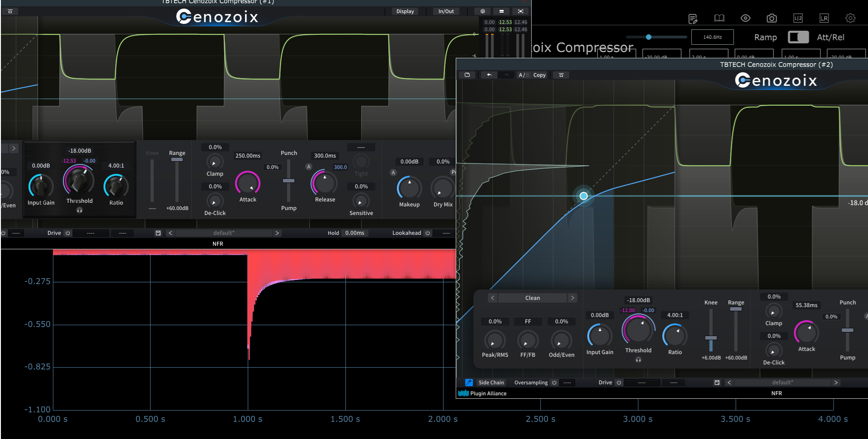Click Side Chain button in Compressor #2
The width and height of the screenshot is (868, 439).
(491, 383)
